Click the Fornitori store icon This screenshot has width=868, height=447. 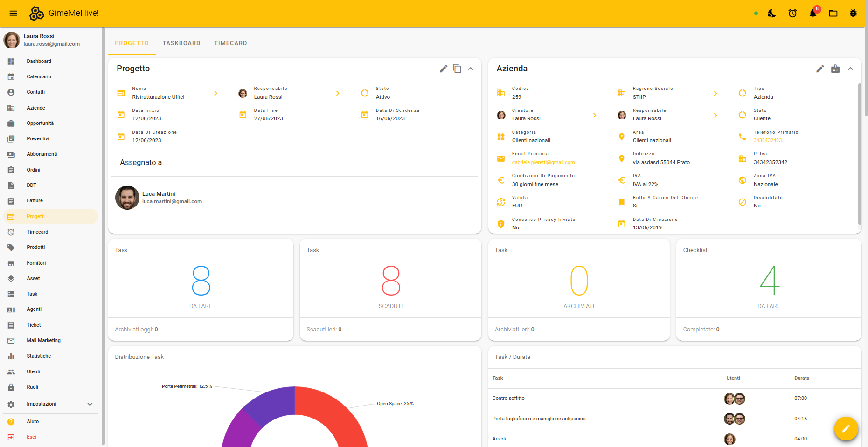click(11, 263)
